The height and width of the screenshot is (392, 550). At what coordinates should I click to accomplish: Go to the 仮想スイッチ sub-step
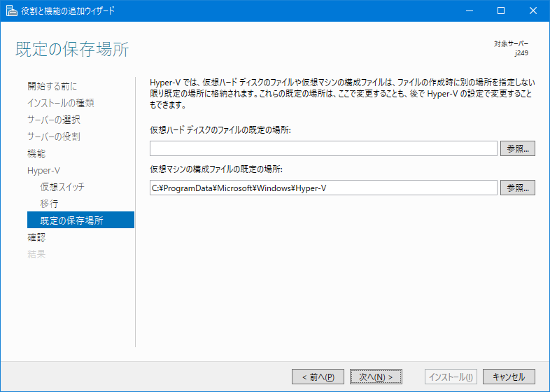pyautogui.click(x=62, y=187)
